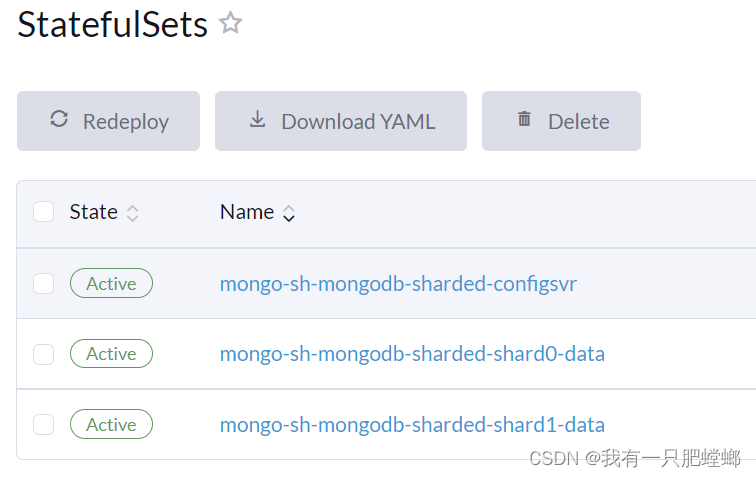Click the Active badge on configsvr row

[111, 283]
